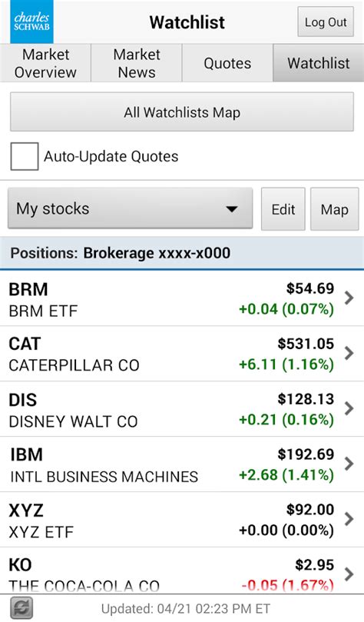Open XYZ ETF details via chevron

[x=349, y=518]
